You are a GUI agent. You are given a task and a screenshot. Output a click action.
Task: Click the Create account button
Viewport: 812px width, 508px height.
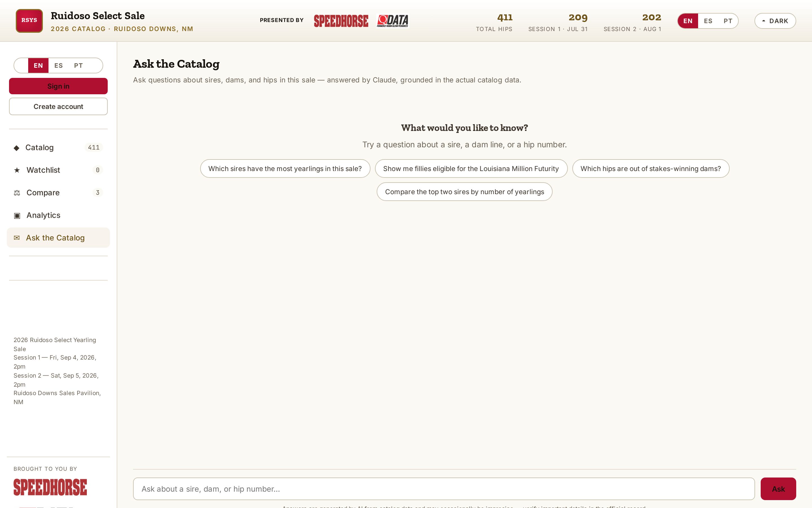(58, 106)
